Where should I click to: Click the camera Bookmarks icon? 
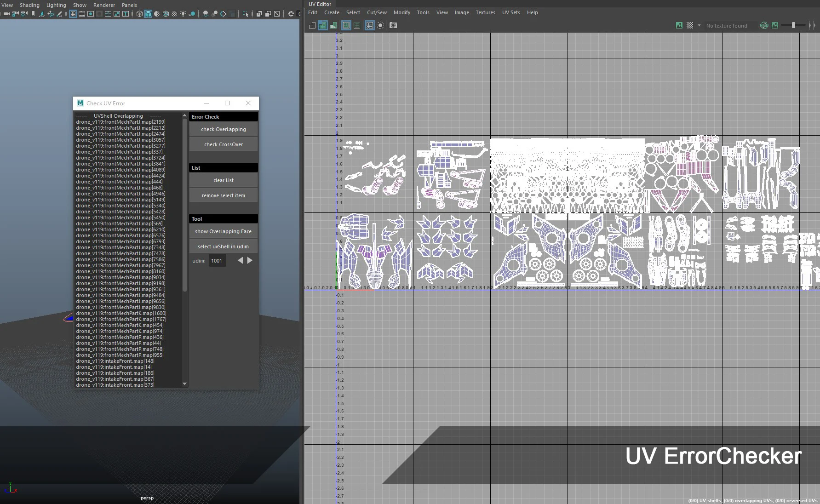click(x=33, y=14)
